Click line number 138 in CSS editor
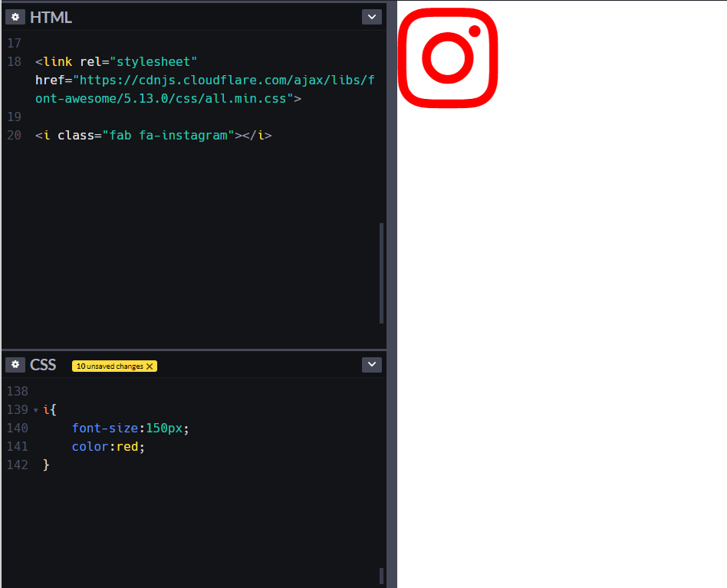This screenshot has height=588, width=727. (x=18, y=391)
